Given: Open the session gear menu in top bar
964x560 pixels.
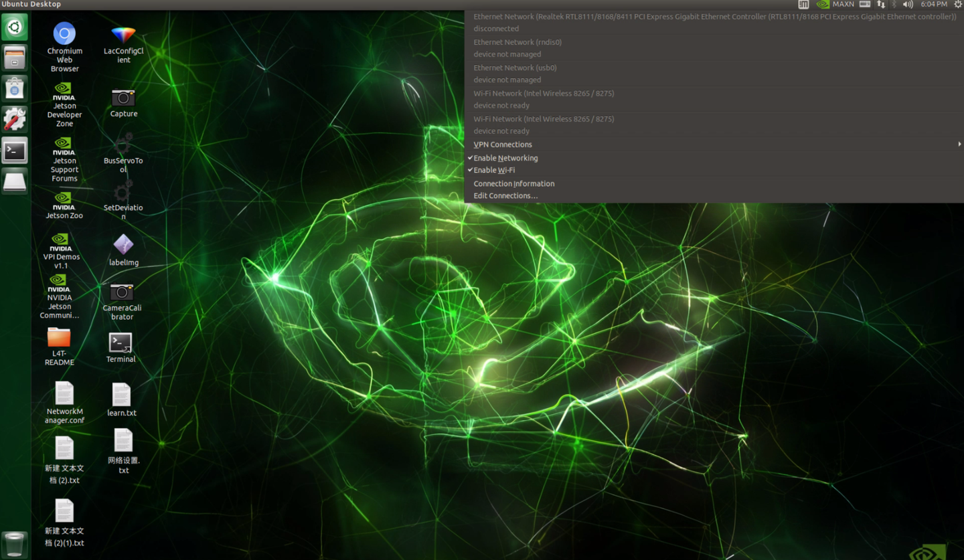Looking at the screenshot, I should click(x=958, y=5).
